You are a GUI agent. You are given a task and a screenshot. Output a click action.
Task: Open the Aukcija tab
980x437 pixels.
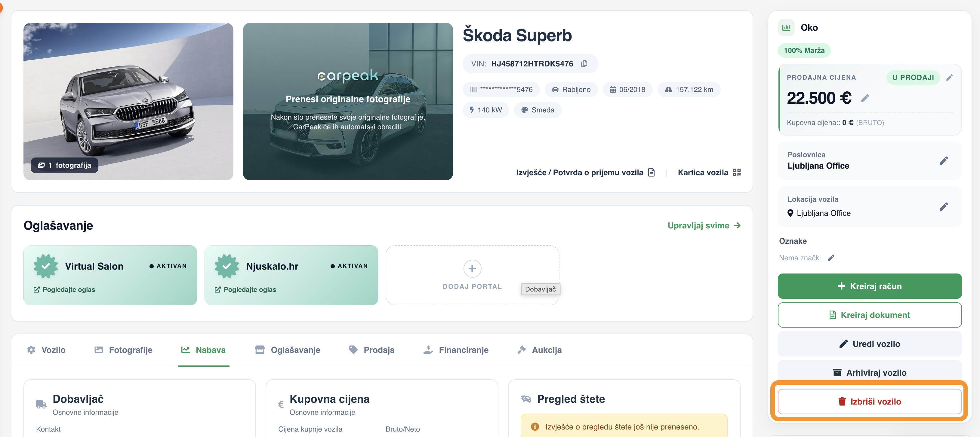point(539,350)
